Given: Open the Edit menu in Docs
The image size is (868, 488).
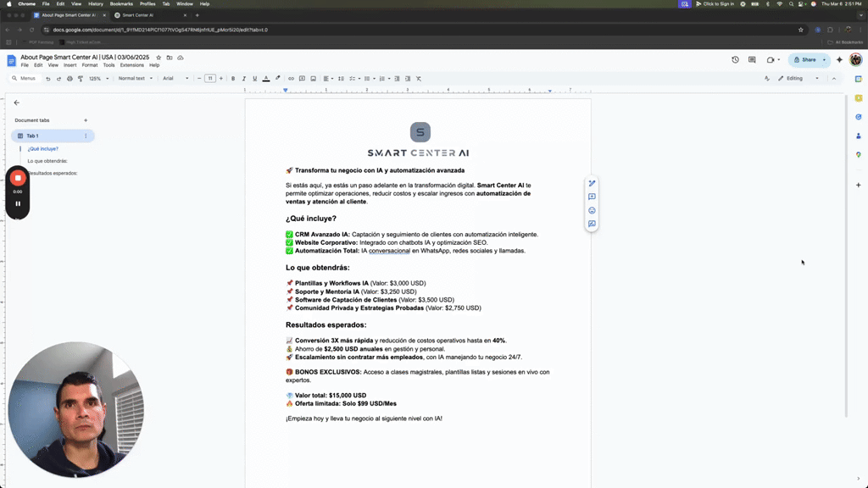Looking at the screenshot, I should pos(38,65).
